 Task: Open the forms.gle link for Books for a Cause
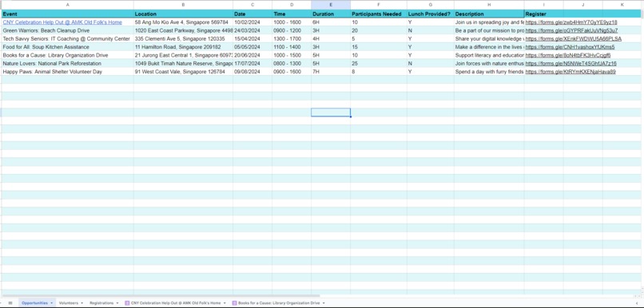tap(568, 55)
